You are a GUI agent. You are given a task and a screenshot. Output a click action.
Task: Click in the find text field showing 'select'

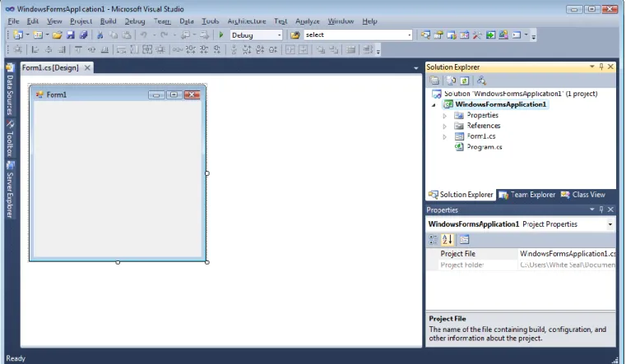click(x=355, y=35)
